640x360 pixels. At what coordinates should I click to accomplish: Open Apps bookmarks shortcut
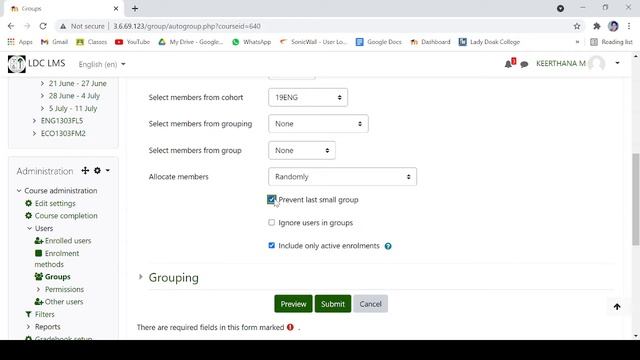[20, 42]
